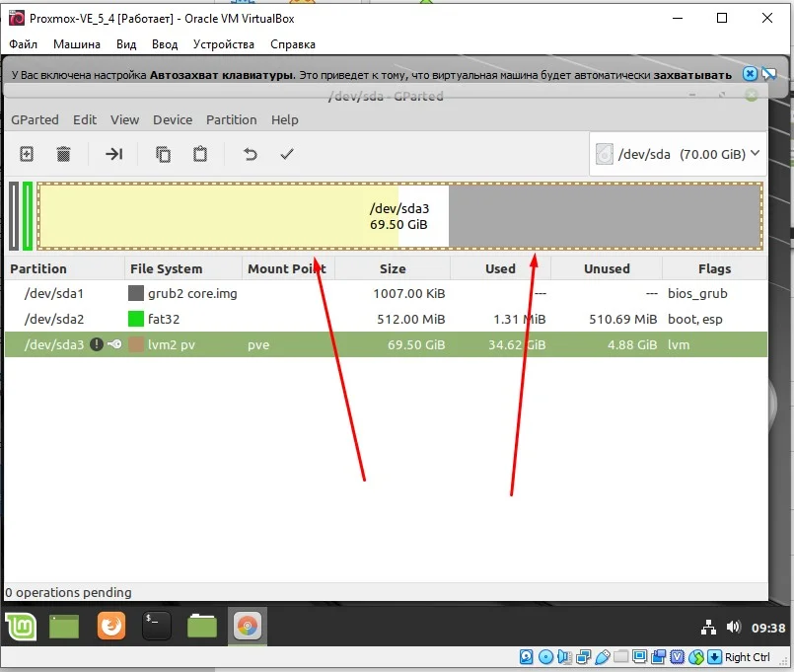Click the Flags column header

[714, 268]
